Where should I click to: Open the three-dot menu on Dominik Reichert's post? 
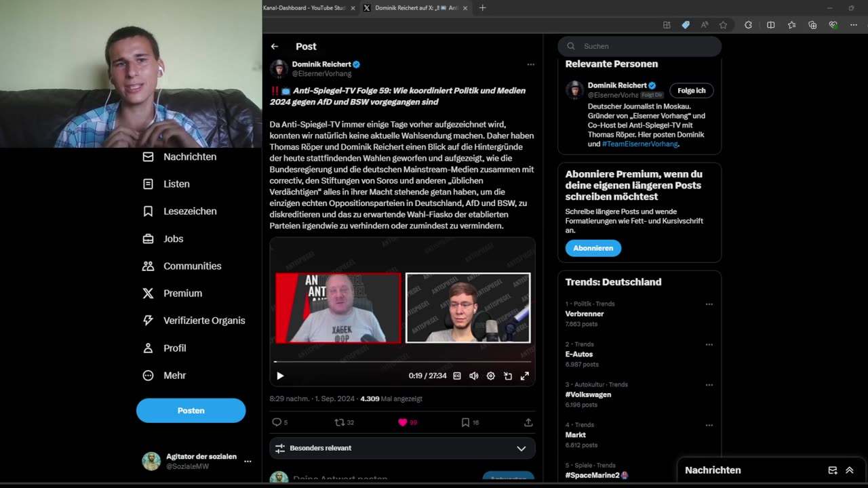point(530,64)
